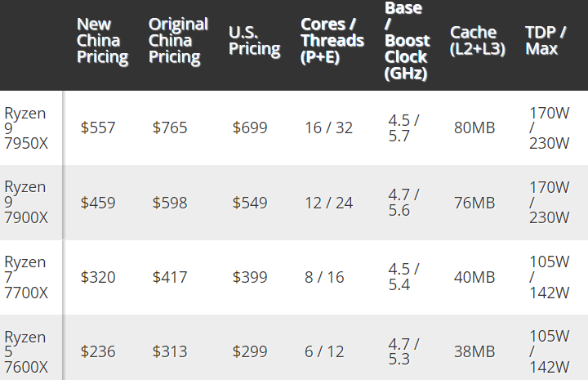588x380 pixels.
Task: Click the Original China Pricing column header
Action: coord(177,41)
